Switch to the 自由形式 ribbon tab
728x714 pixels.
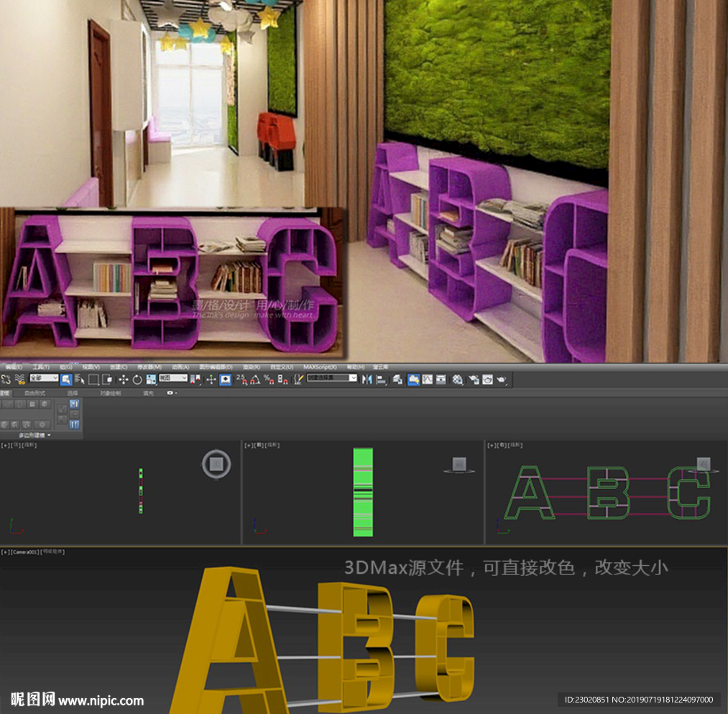34,393
